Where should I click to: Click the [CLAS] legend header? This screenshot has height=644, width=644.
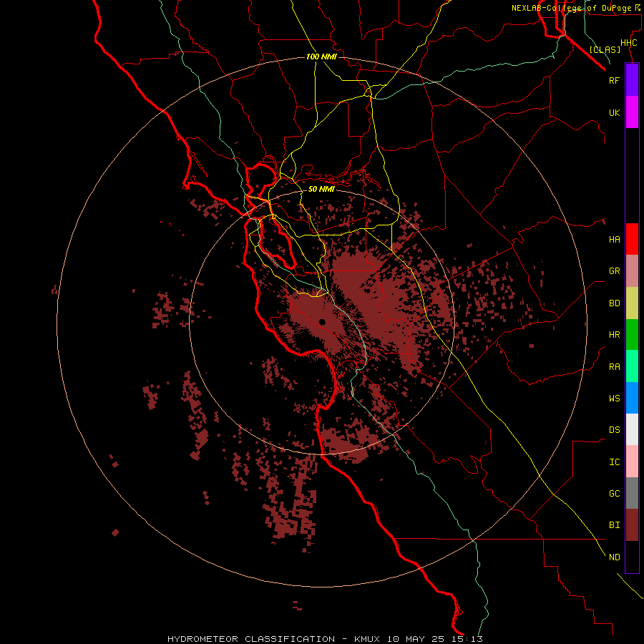(605, 50)
